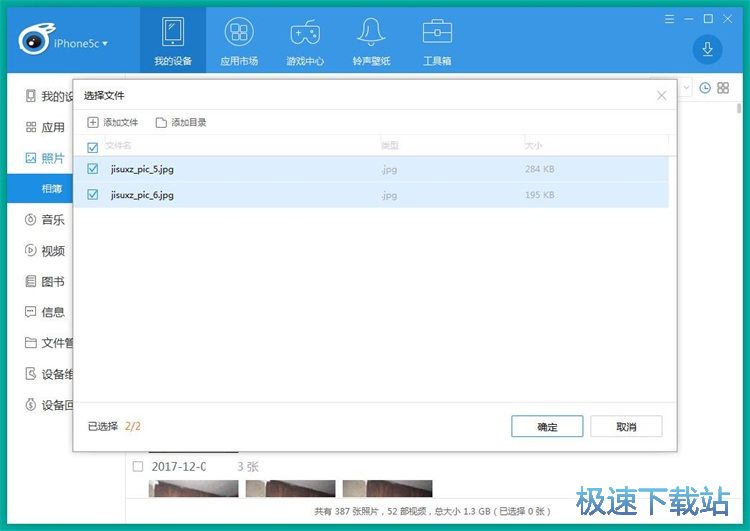The height and width of the screenshot is (531, 750).
Task: Click the 添加文件 add file button
Action: click(113, 122)
